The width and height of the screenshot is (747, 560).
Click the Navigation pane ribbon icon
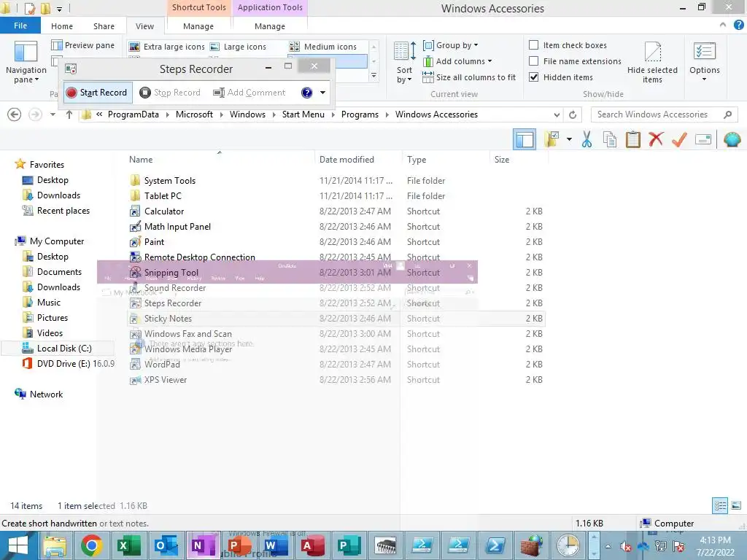pos(26,52)
